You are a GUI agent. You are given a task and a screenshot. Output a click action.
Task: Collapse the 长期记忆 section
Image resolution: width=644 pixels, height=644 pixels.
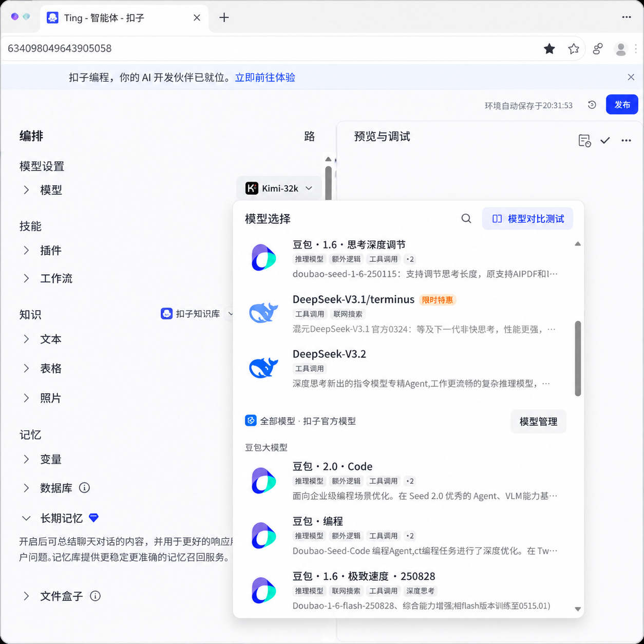pos(26,518)
